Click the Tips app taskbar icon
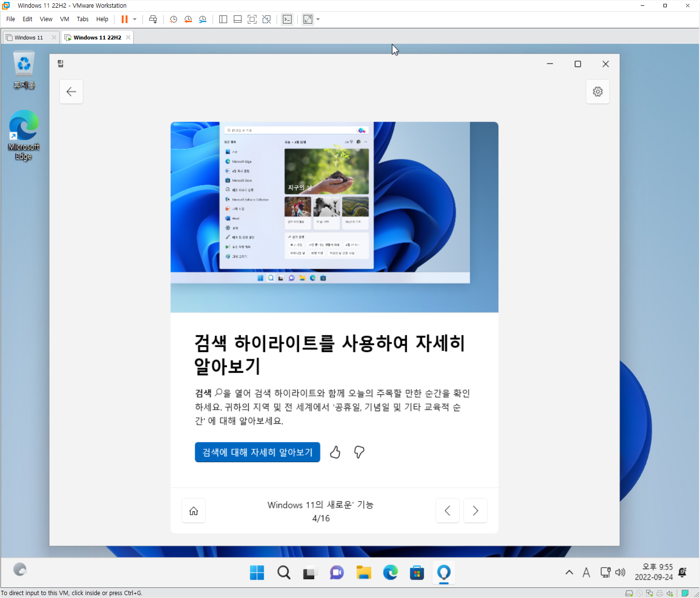 (x=444, y=572)
